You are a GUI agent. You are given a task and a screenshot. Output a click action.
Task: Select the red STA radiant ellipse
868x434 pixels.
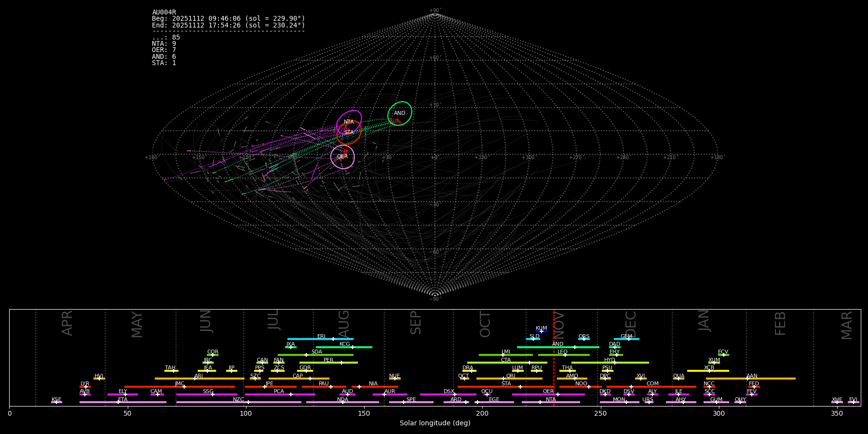[x=349, y=133]
